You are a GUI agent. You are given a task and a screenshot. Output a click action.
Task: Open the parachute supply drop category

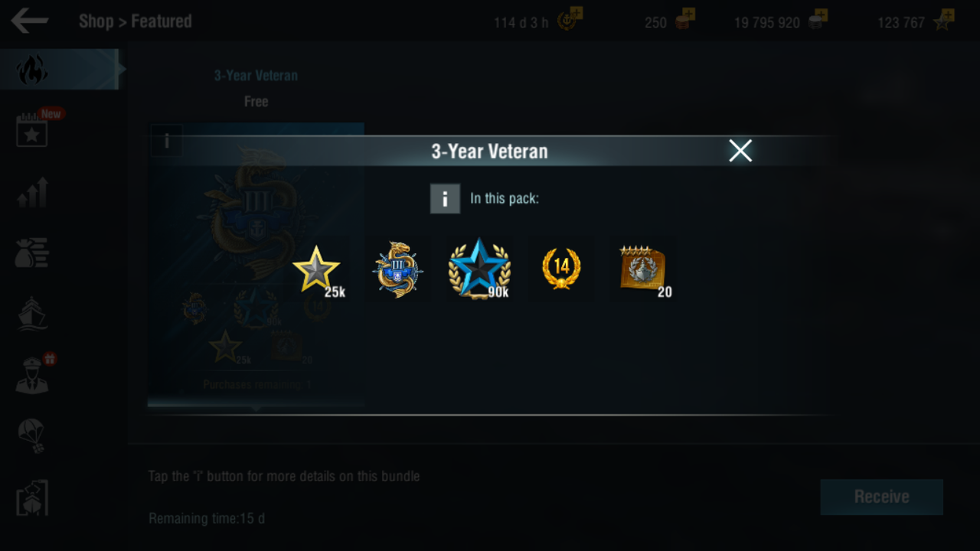[x=32, y=436]
